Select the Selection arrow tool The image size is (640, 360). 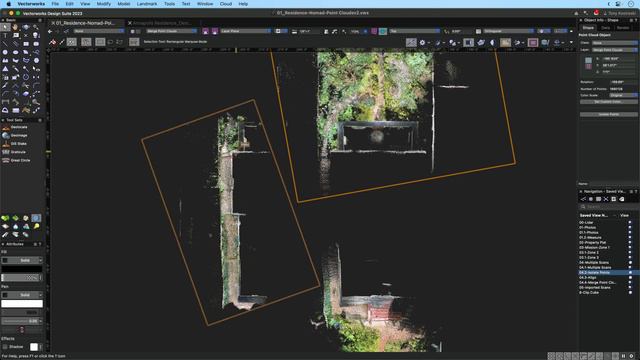coord(5,27)
